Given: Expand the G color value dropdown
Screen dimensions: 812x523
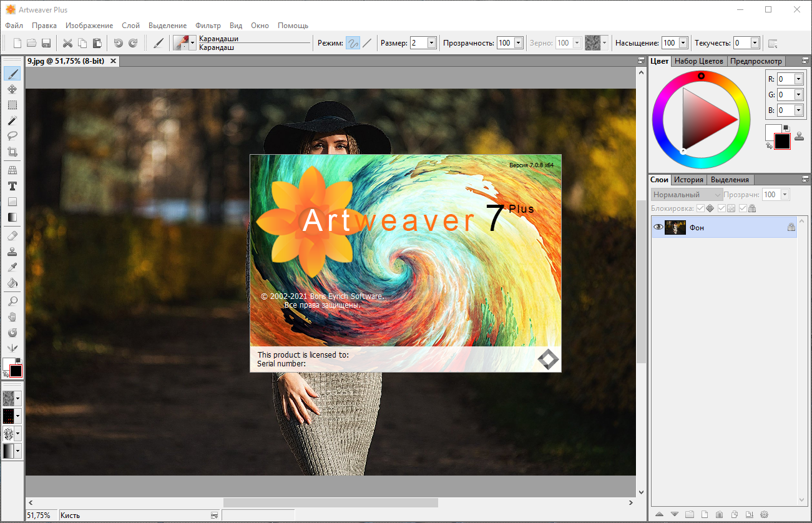Looking at the screenshot, I should pyautogui.click(x=798, y=94).
